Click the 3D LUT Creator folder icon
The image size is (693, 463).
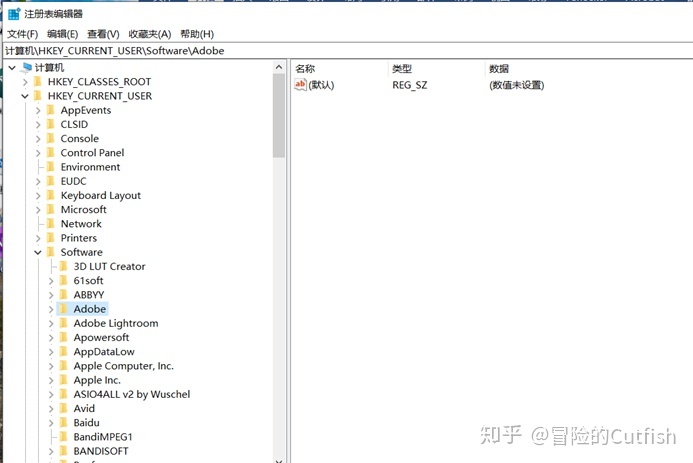tap(64, 266)
